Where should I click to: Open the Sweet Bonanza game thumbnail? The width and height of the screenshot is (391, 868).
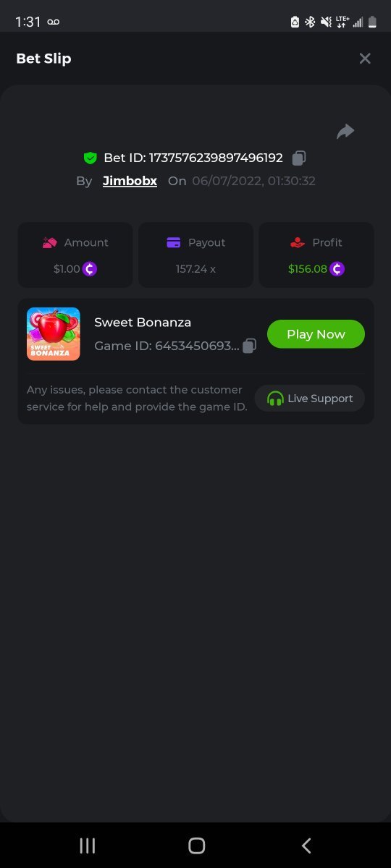(54, 334)
